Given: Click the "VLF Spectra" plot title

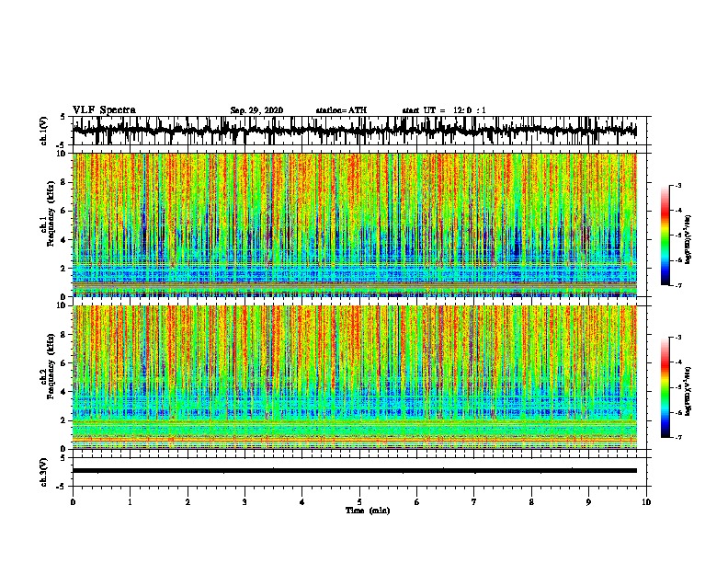Looking at the screenshot, I should coord(104,110).
